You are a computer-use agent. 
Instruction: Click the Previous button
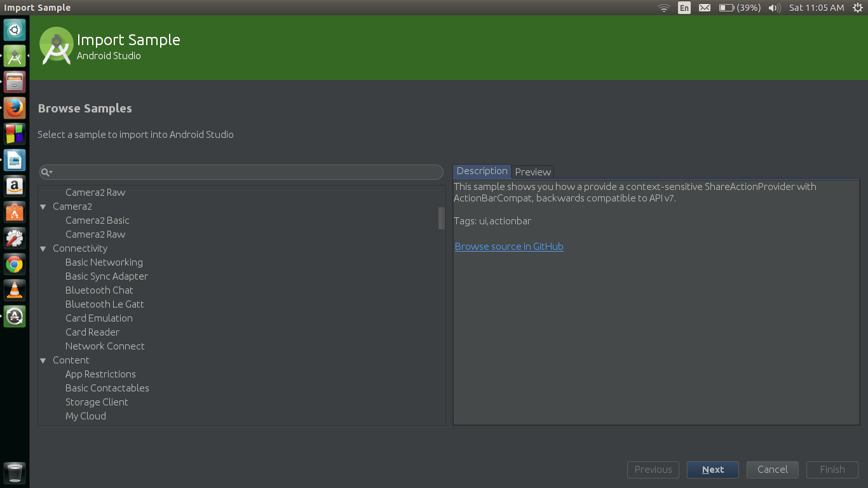click(653, 470)
